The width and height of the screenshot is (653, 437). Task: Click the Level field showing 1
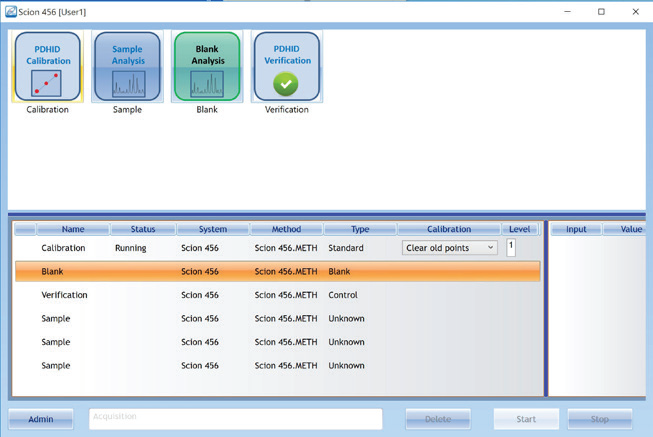click(x=511, y=247)
